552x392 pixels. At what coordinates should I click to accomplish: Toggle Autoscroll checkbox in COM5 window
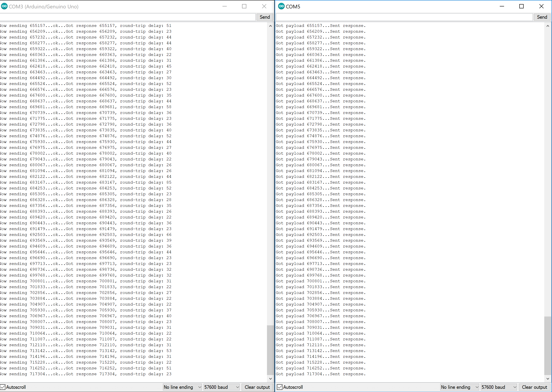[x=280, y=387]
